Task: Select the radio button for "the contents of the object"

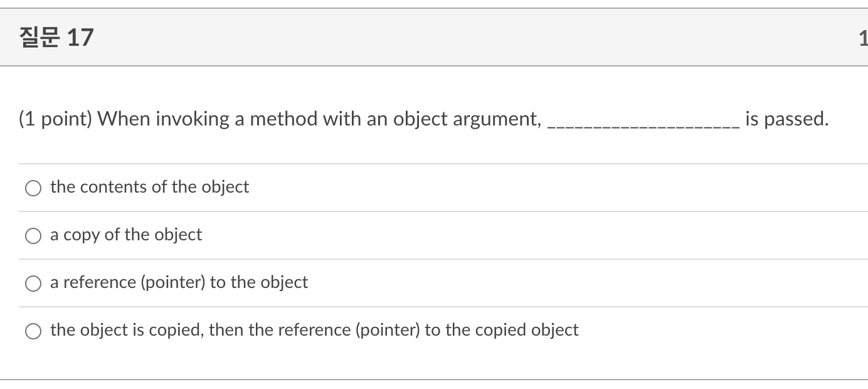Action: [33, 187]
